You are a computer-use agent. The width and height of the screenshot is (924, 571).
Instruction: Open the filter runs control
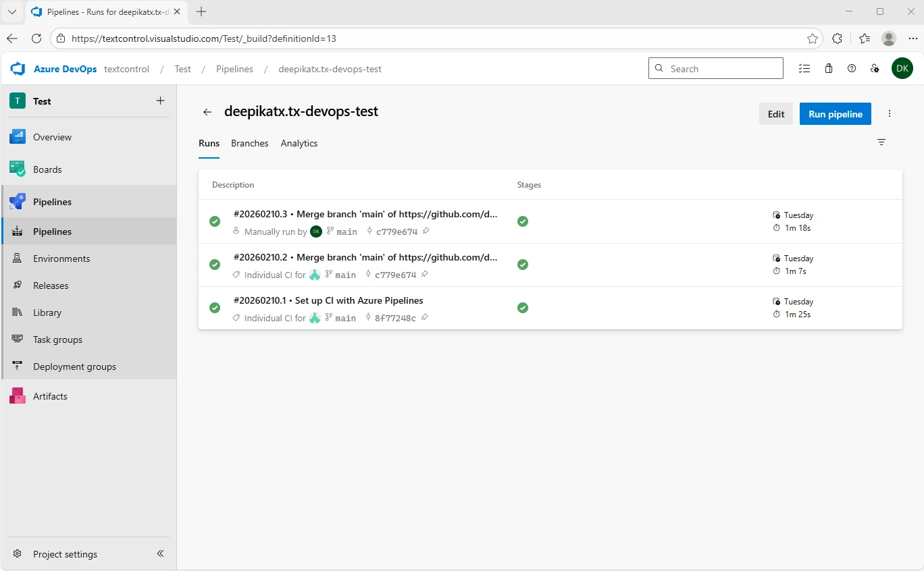tap(881, 142)
